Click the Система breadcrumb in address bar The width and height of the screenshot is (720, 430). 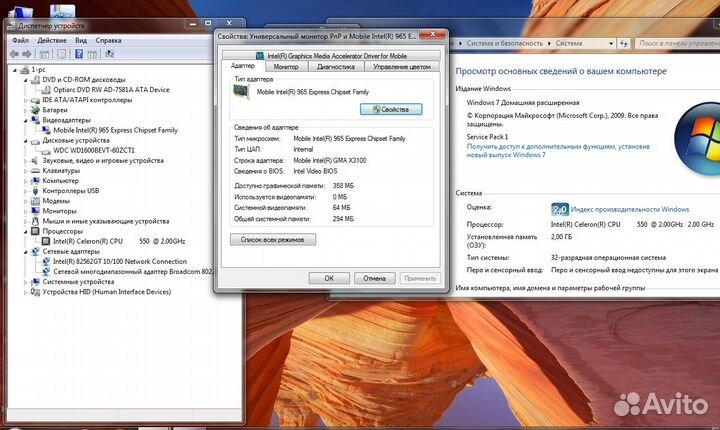coord(568,44)
